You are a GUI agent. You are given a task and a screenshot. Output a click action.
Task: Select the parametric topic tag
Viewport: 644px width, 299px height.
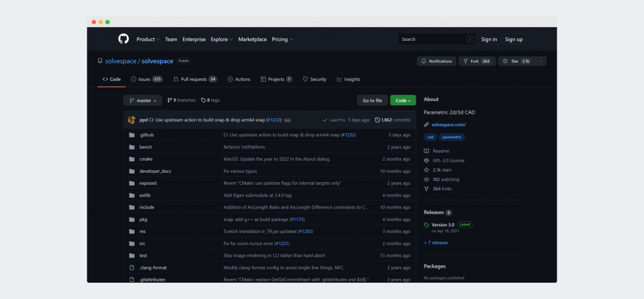click(452, 138)
